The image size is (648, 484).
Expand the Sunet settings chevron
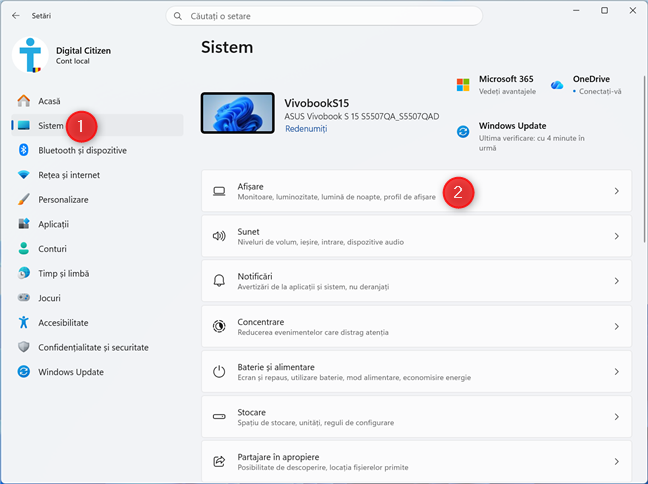[616, 236]
